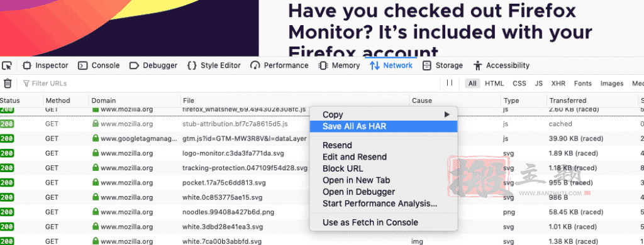The image size is (644, 245).
Task: Choose Open in Debugger
Action: [x=383, y=192]
